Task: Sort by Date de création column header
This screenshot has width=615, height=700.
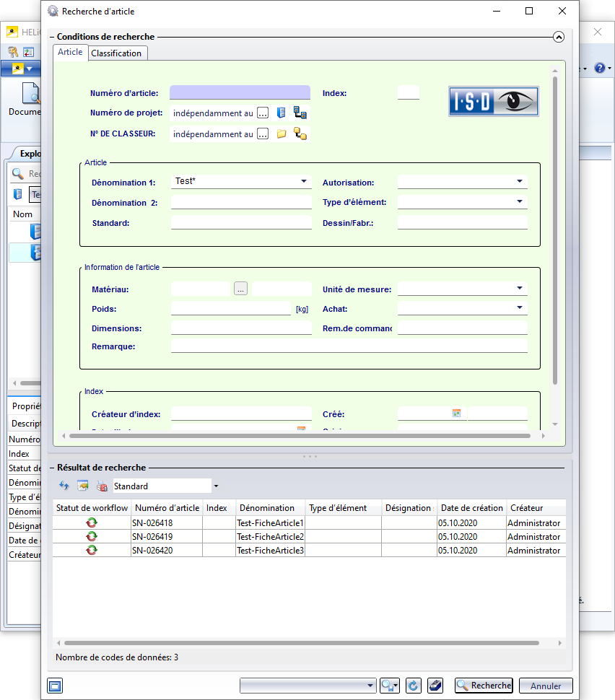Action: pos(471,508)
